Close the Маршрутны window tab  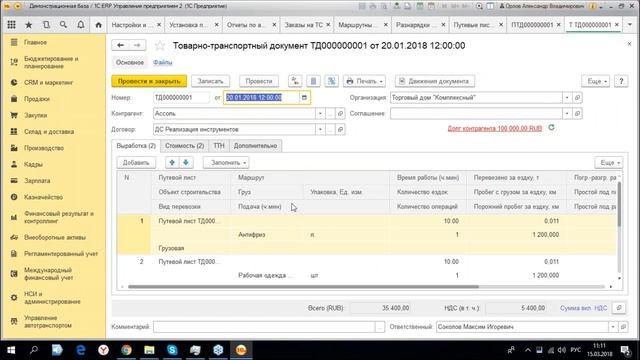click(386, 25)
